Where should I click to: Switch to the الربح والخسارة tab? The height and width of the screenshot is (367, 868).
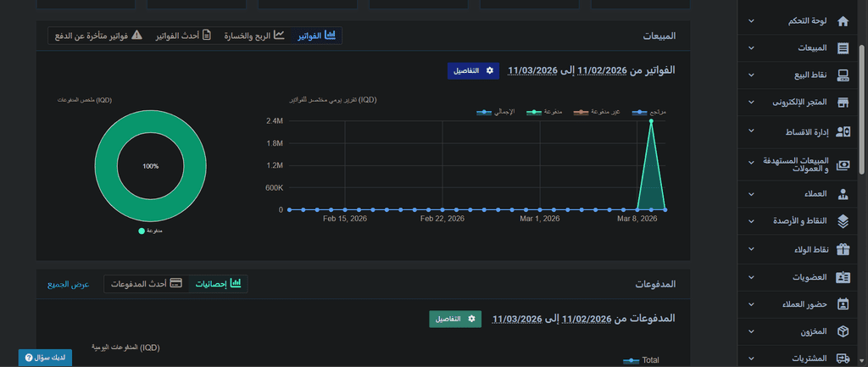pyautogui.click(x=253, y=36)
